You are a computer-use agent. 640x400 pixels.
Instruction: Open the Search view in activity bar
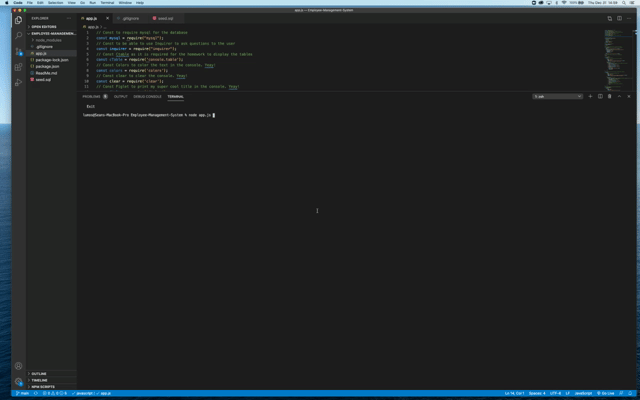18,36
